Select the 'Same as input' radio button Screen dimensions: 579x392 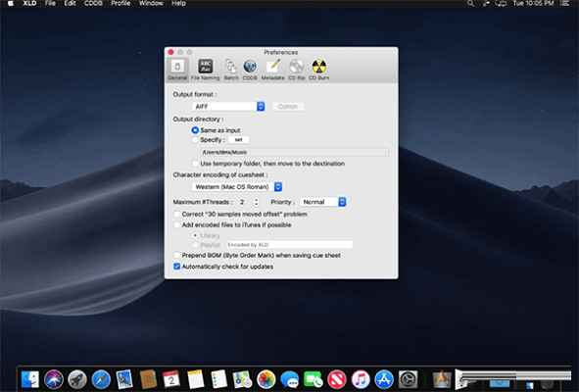point(195,130)
